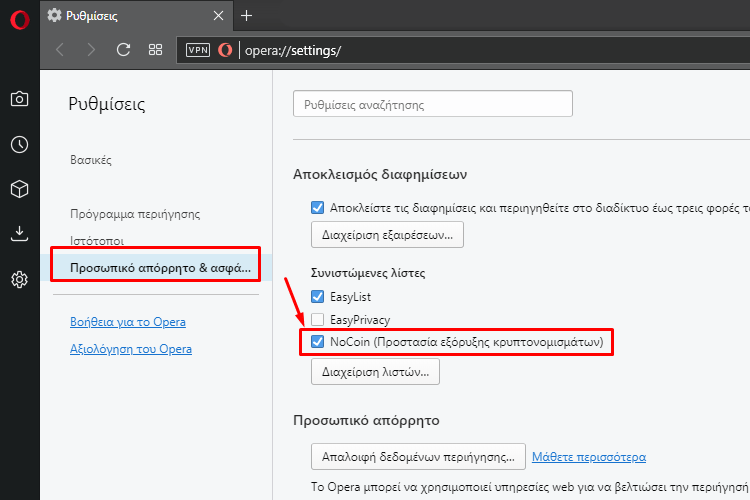This screenshot has width=750, height=500.
Task: Open the Snapshot camera tool in sidebar
Action: [x=20, y=99]
